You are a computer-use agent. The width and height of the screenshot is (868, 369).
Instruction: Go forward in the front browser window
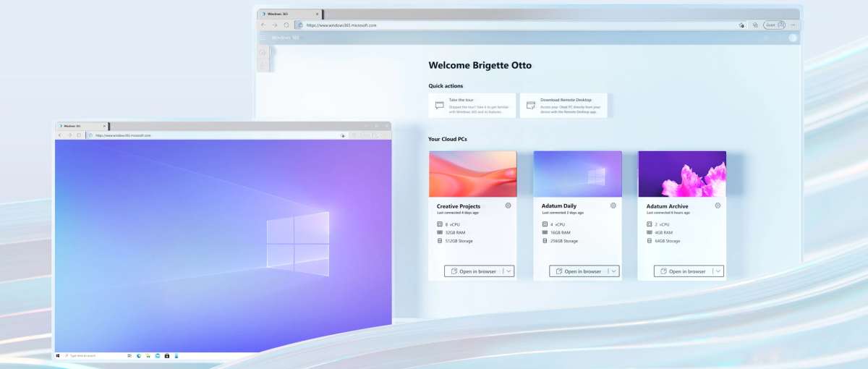tap(69, 135)
